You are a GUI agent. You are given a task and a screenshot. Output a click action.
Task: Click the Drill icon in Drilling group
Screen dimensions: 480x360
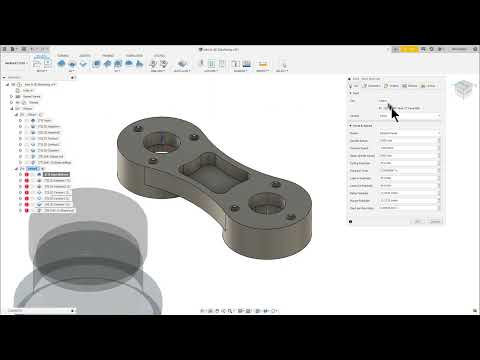click(x=153, y=63)
